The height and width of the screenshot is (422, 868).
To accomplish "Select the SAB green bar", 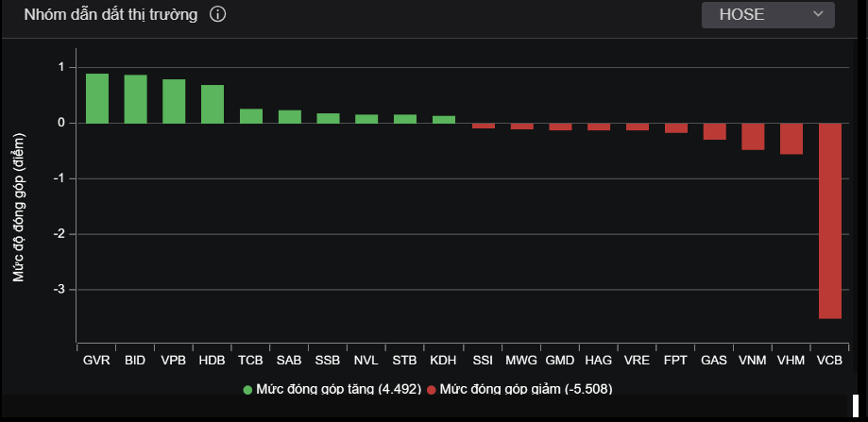I will click(290, 117).
